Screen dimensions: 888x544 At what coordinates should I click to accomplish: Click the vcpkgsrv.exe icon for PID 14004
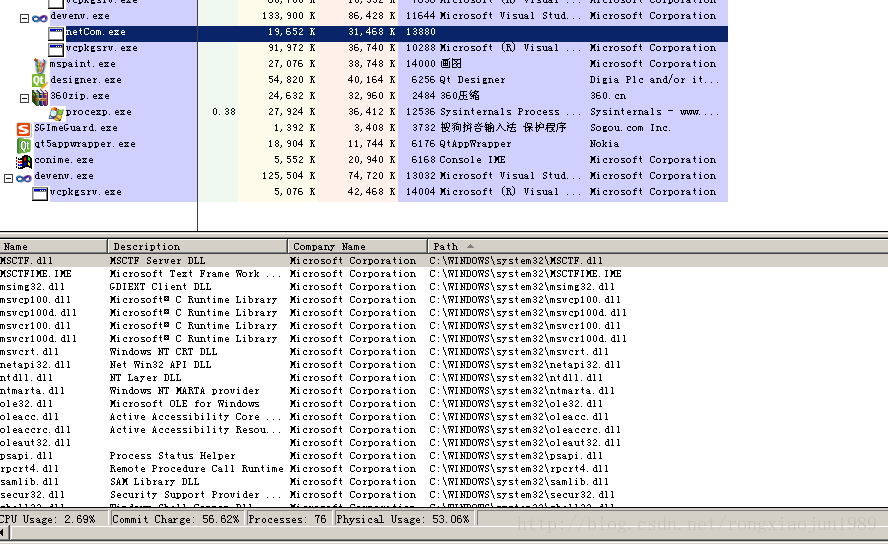[x=40, y=194]
